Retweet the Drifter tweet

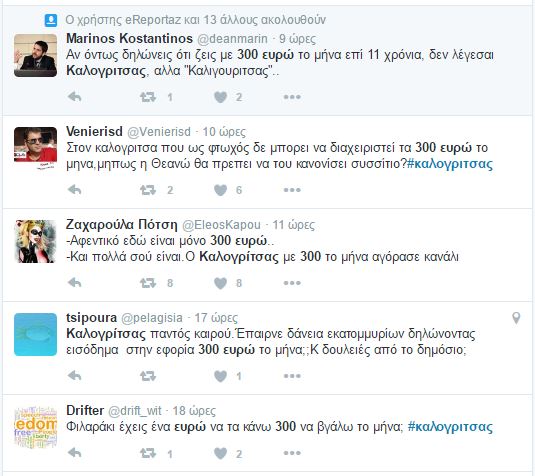point(148,453)
